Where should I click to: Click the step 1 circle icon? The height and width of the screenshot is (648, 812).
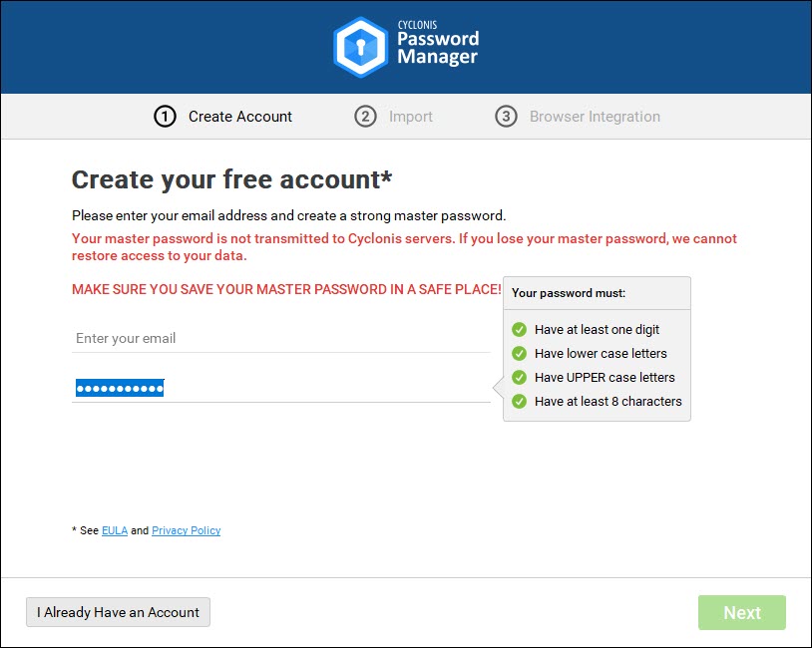[165, 117]
